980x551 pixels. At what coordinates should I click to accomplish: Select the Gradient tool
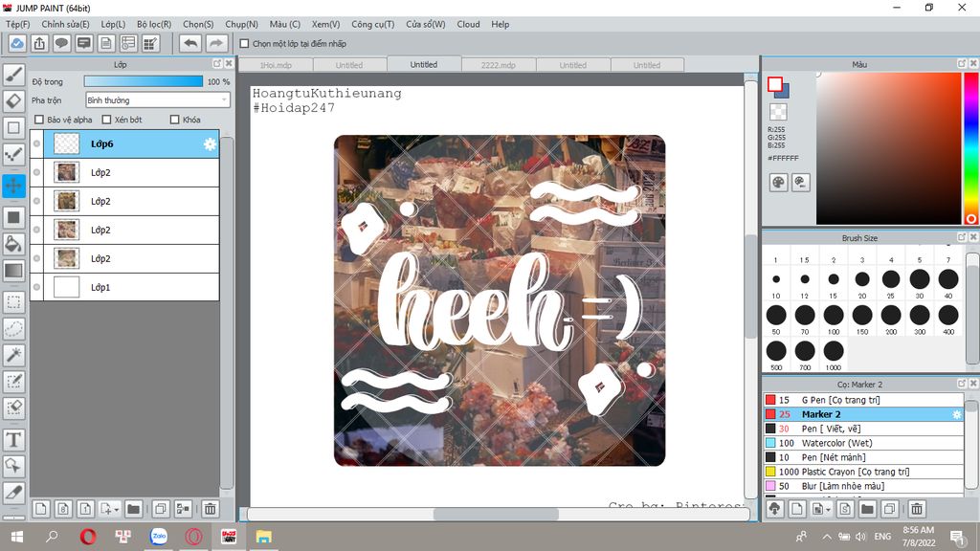pyautogui.click(x=13, y=271)
